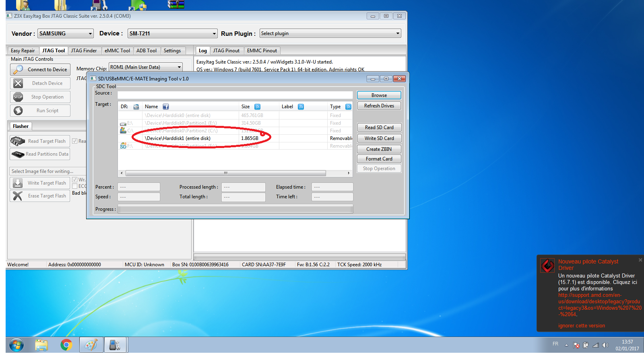Click the red AMD Catalyst notification icon
The height and width of the screenshot is (362, 644).
pyautogui.click(x=547, y=265)
